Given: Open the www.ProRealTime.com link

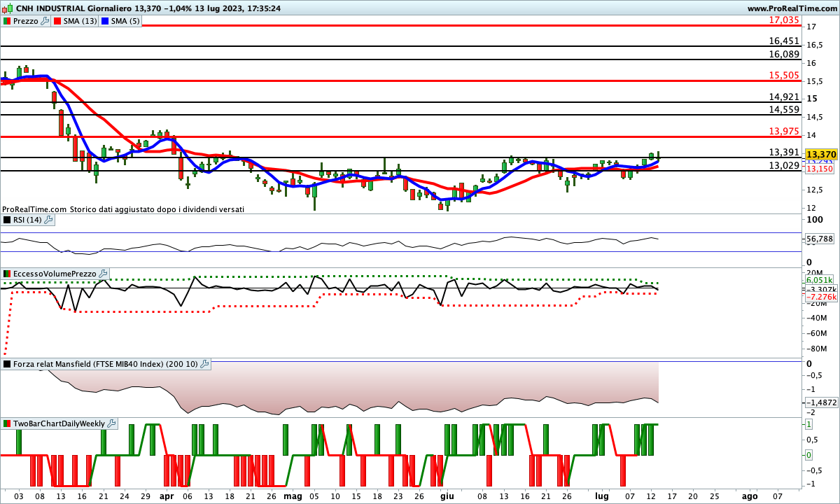Looking at the screenshot, I should [x=792, y=8].
